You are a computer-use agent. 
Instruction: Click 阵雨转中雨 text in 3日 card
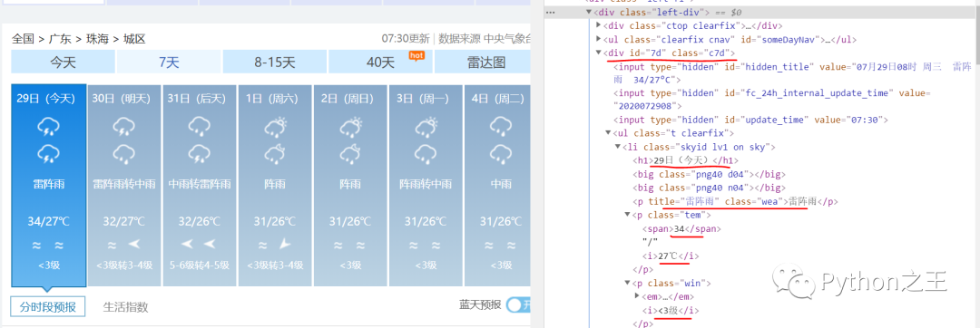[426, 185]
